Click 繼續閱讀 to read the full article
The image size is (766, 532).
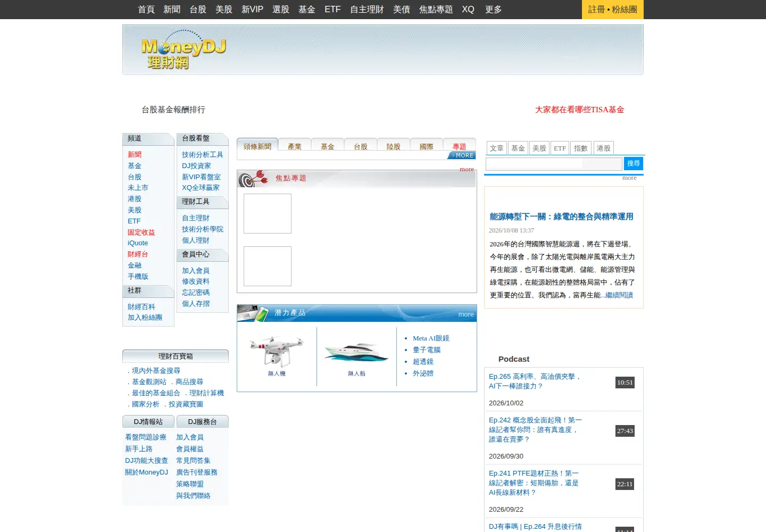pyautogui.click(x=619, y=295)
